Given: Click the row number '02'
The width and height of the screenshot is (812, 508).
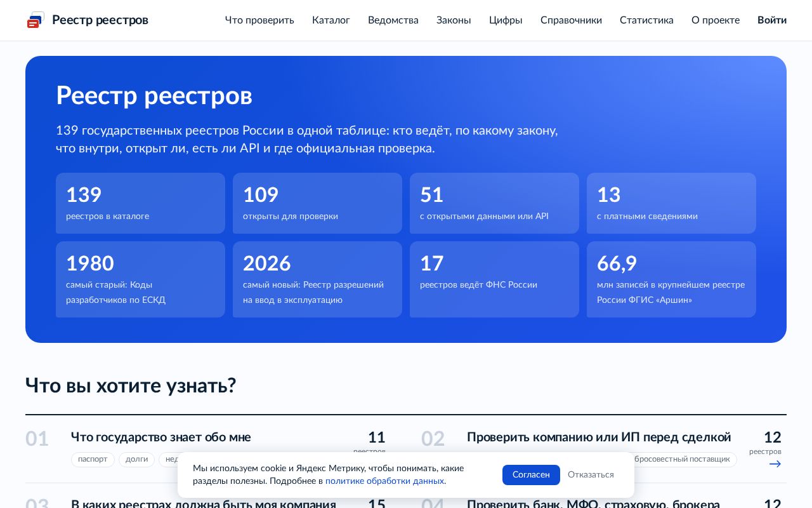Looking at the screenshot, I should (433, 439).
